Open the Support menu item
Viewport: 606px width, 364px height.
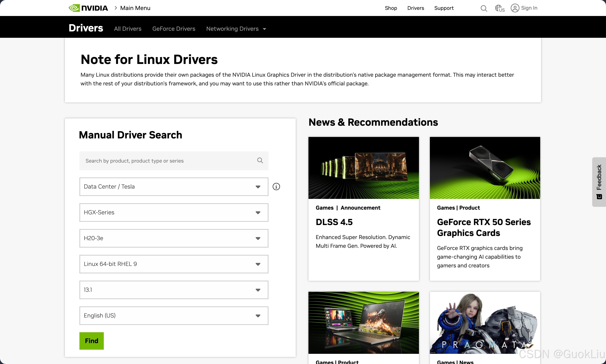pyautogui.click(x=444, y=8)
